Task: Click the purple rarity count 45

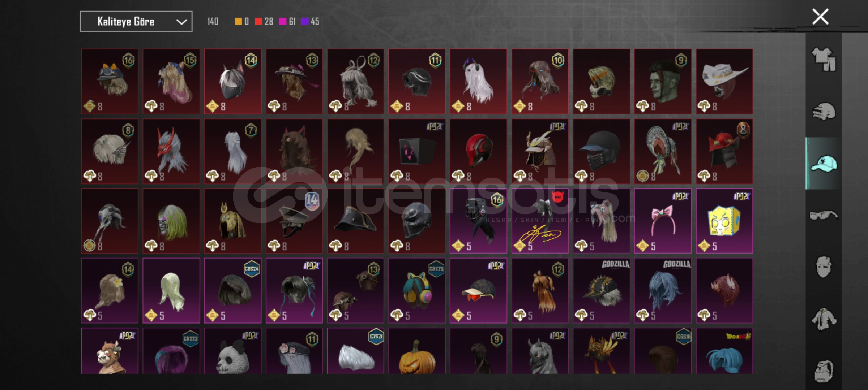Action: [315, 22]
